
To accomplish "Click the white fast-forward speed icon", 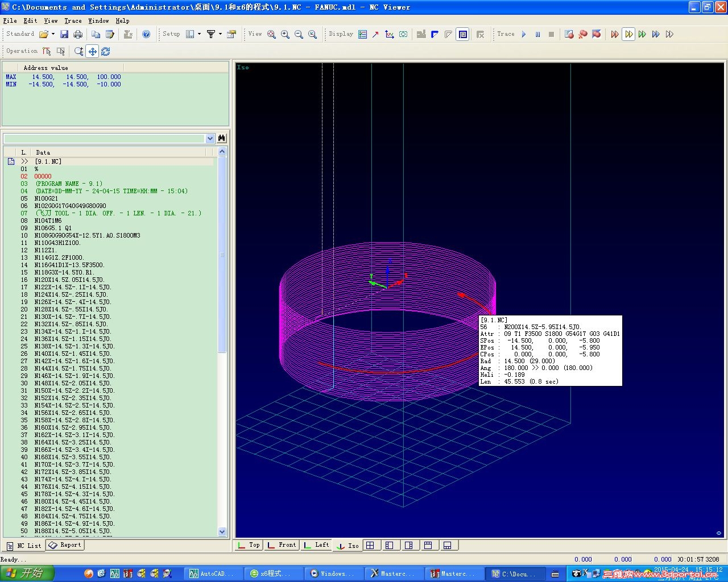I will [x=669, y=34].
